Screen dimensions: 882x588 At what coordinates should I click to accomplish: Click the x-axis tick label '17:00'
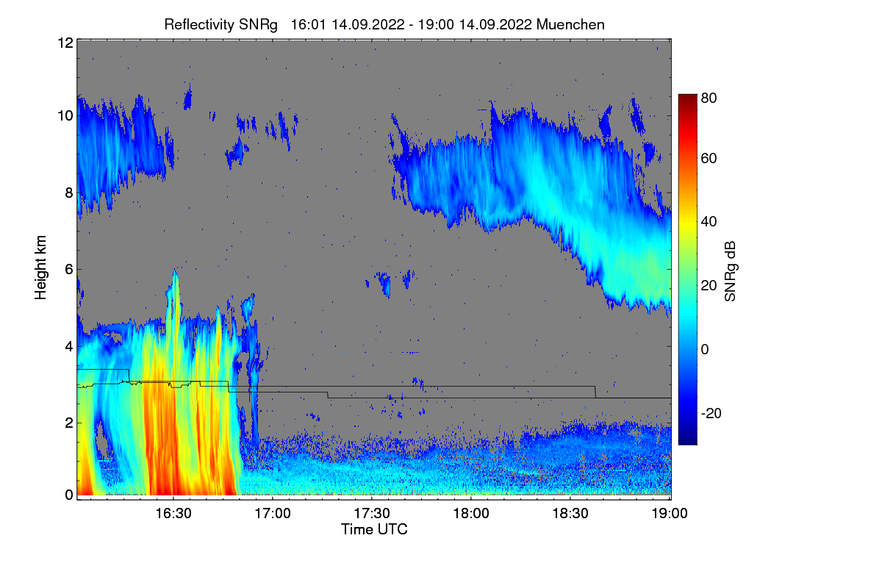pyautogui.click(x=272, y=513)
